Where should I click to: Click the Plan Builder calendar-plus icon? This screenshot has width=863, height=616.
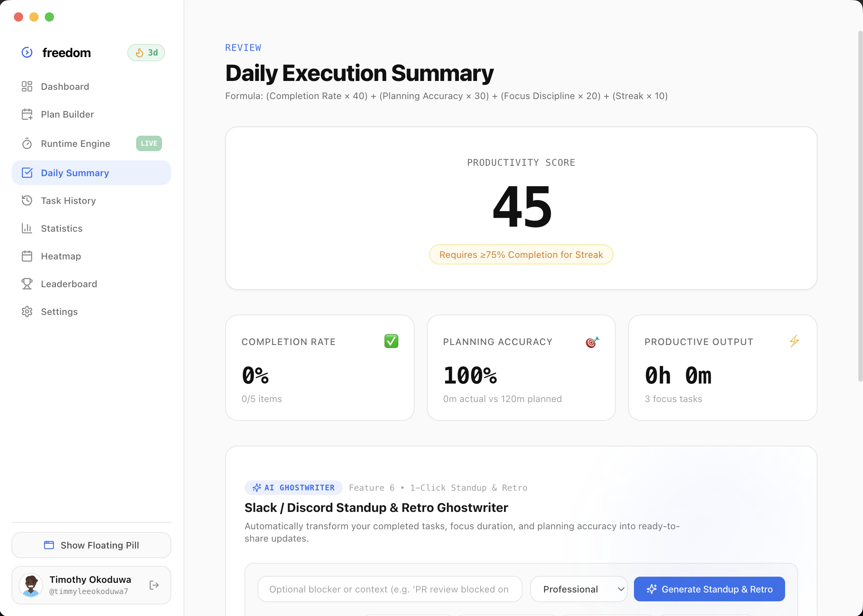coord(27,114)
